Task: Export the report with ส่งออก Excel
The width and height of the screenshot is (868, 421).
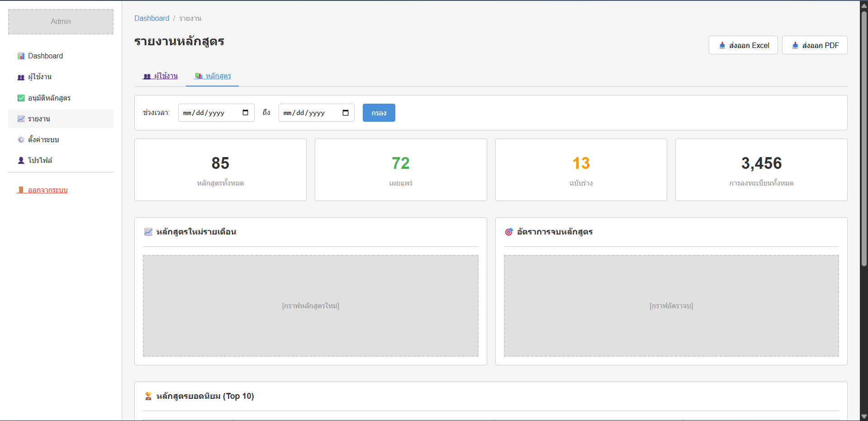Action: (x=743, y=45)
